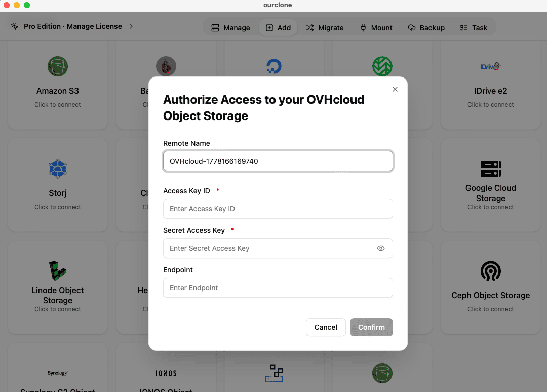Click the Confirm button
The height and width of the screenshot is (392, 547).
[x=372, y=327]
